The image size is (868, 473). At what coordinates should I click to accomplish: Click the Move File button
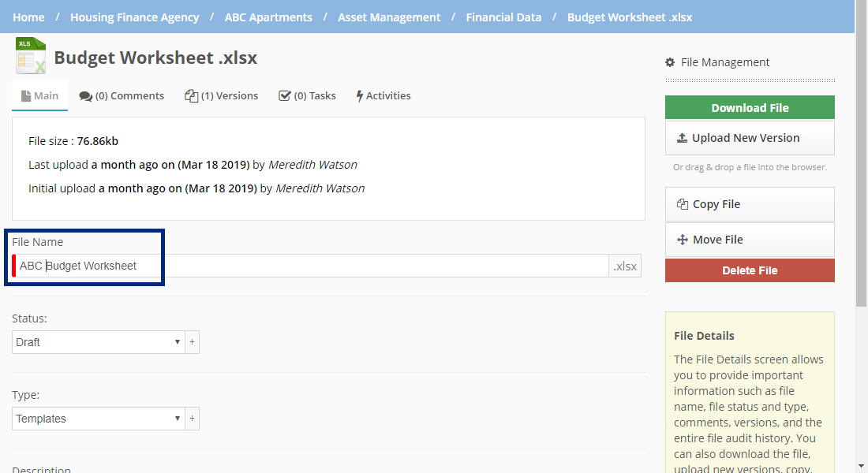tap(750, 240)
